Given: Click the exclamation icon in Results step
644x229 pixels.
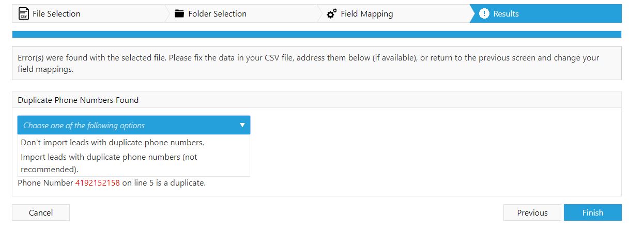Looking at the screenshot, I should click(x=484, y=14).
